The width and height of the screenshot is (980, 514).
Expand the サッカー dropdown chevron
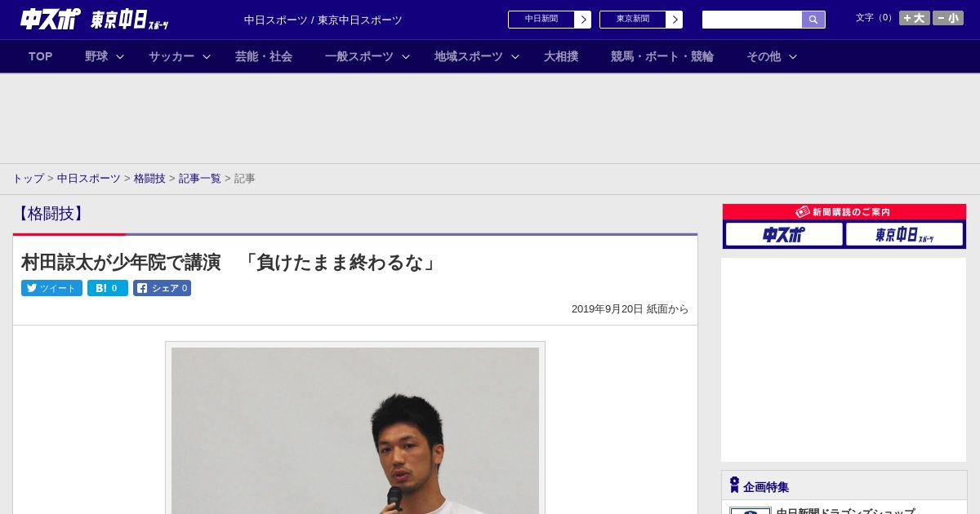[207, 56]
